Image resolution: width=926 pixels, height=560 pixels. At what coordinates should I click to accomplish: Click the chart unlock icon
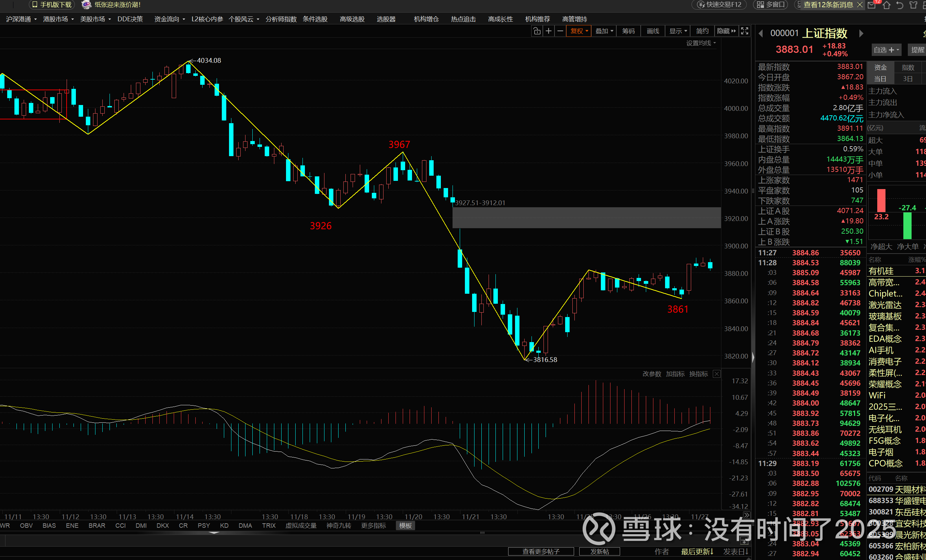tap(537, 31)
